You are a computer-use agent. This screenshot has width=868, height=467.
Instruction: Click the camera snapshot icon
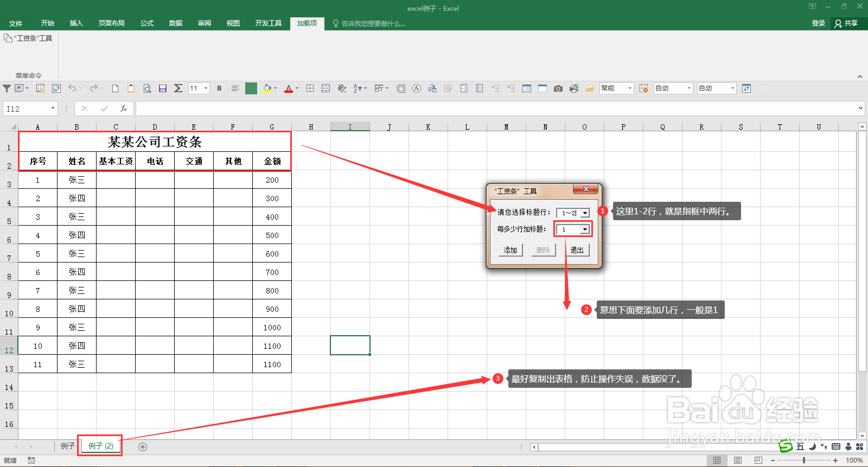pyautogui.click(x=558, y=88)
